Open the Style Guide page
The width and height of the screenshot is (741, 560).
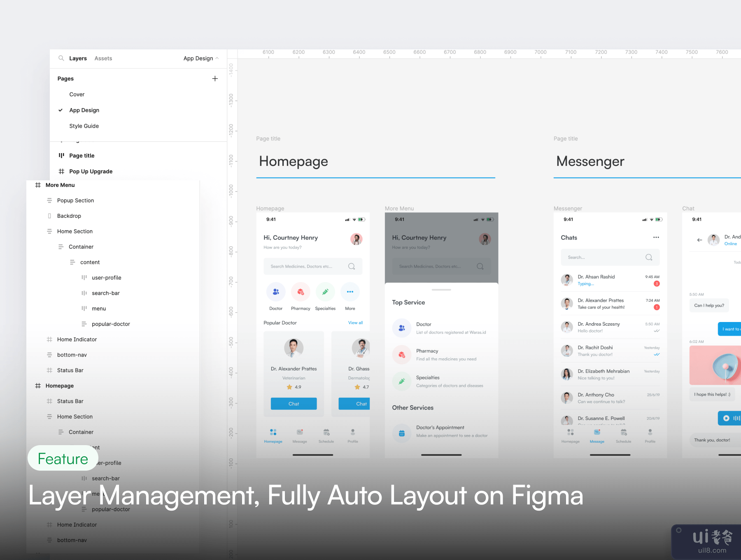tap(84, 126)
